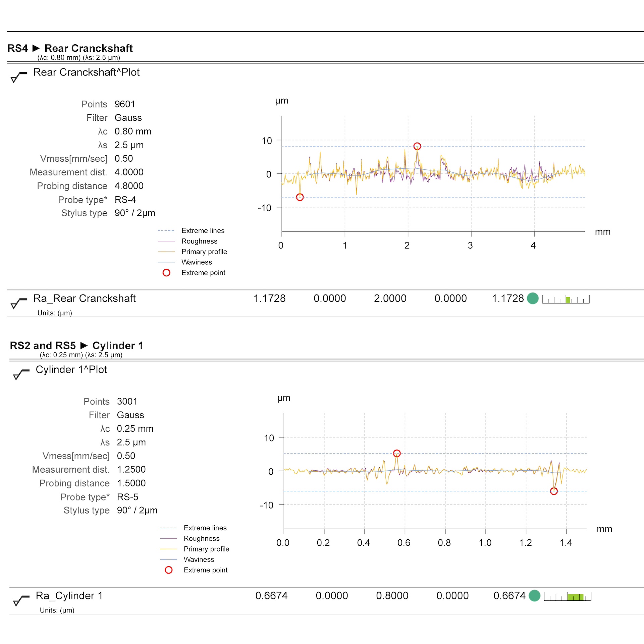The image size is (644, 644).
Task: Click green status circle for Ra_Cylinder 1
Action: [x=534, y=595]
